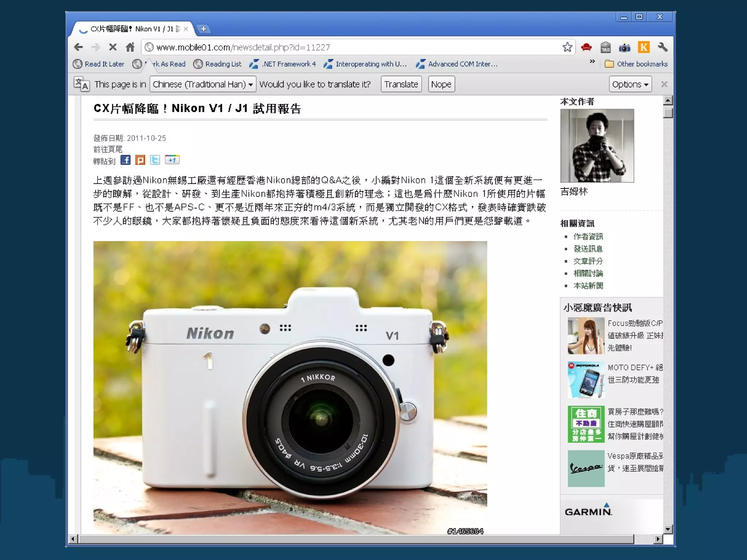Click the Translate button

tap(401, 84)
